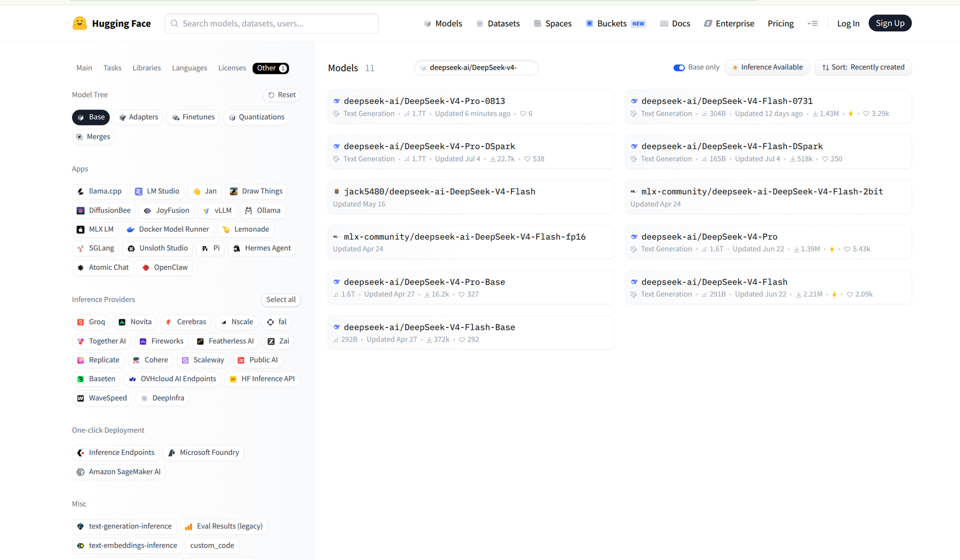Filter by the DiffusionBee app
The image size is (960, 560).
pos(104,210)
